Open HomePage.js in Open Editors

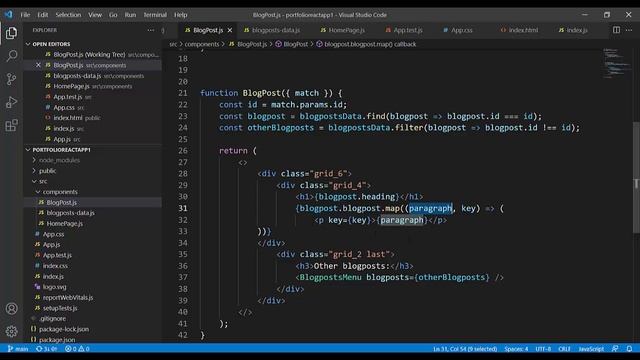coord(92,86)
